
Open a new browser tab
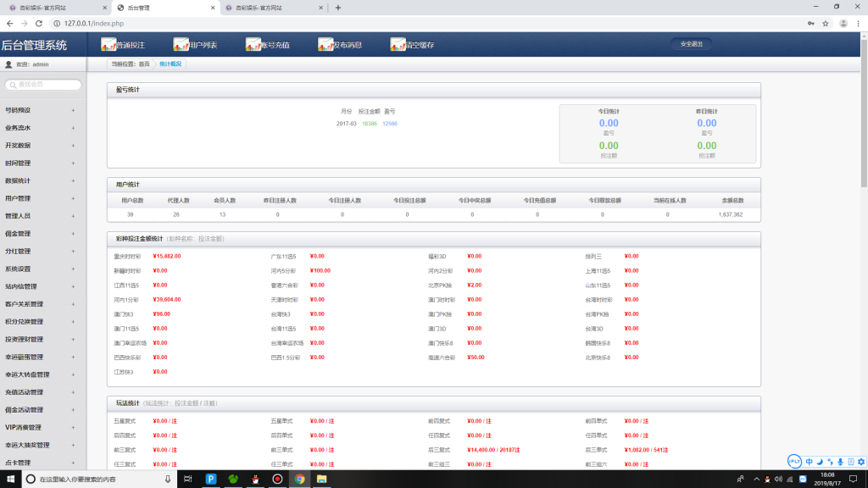[x=338, y=8]
